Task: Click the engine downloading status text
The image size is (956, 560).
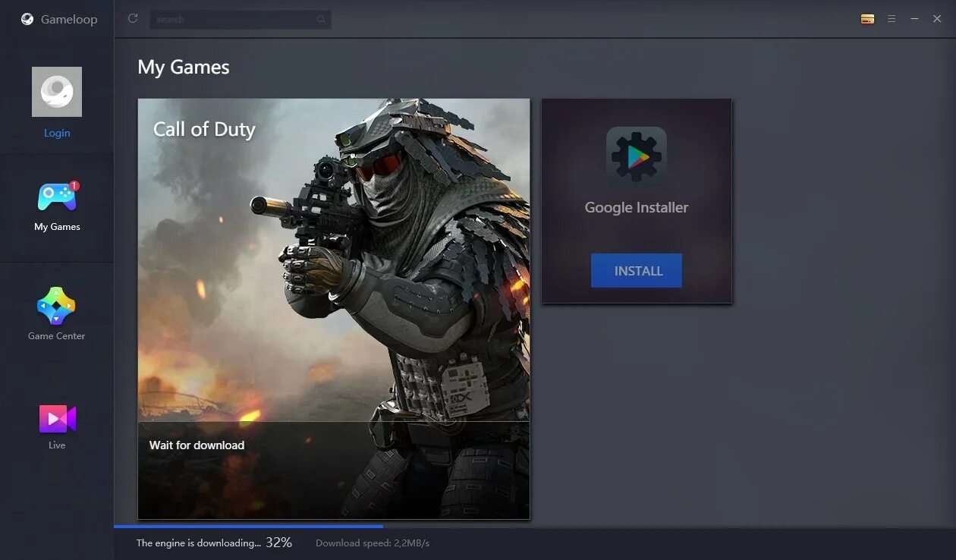Action: pos(199,543)
